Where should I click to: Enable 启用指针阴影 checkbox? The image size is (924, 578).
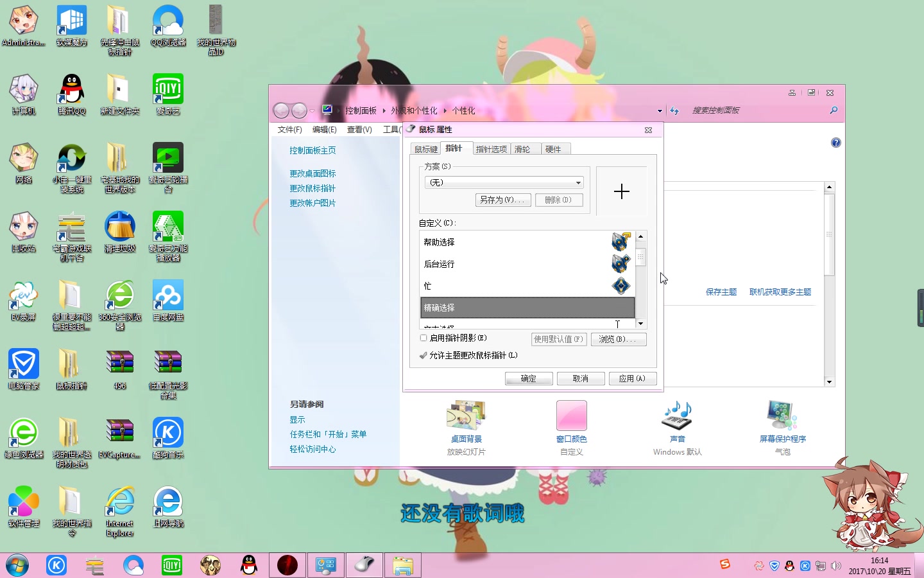click(424, 338)
